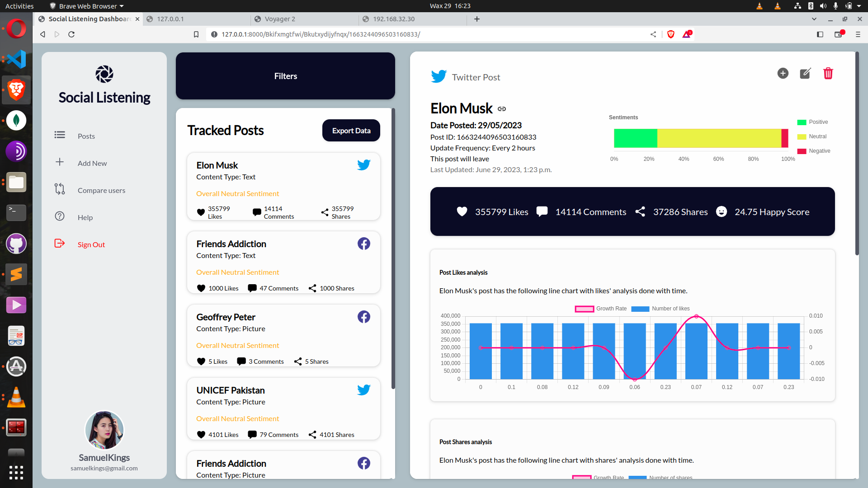This screenshot has height=488, width=868.
Task: Add a new item with the plus circle icon
Action: [x=783, y=73]
